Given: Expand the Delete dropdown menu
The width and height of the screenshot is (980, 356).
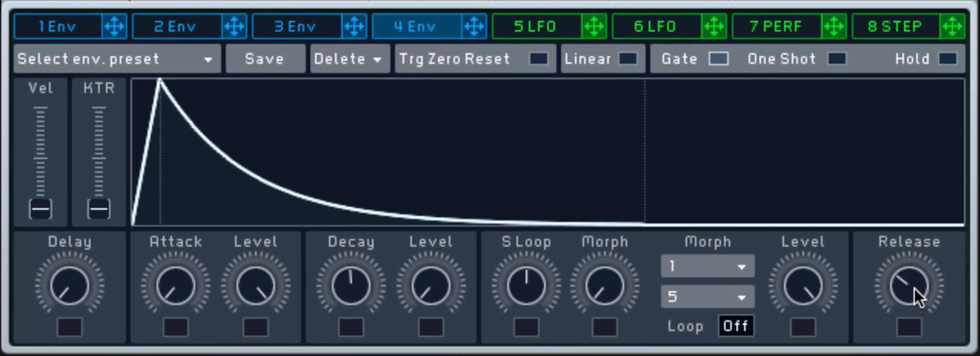Looking at the screenshot, I should 350,59.
